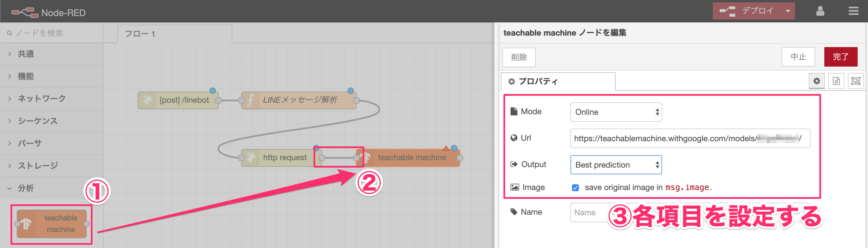Expand the 共通 palette category

coord(51,54)
